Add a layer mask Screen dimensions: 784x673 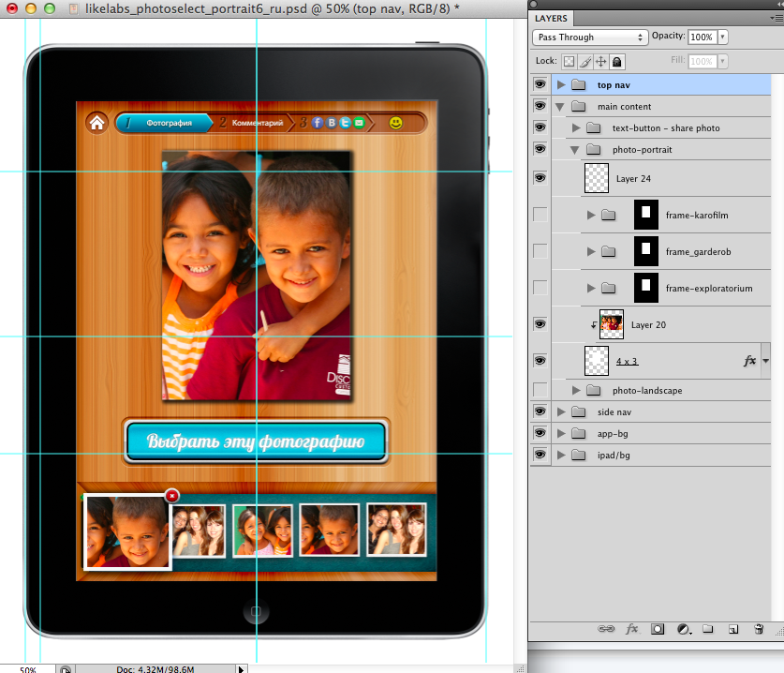(x=658, y=629)
